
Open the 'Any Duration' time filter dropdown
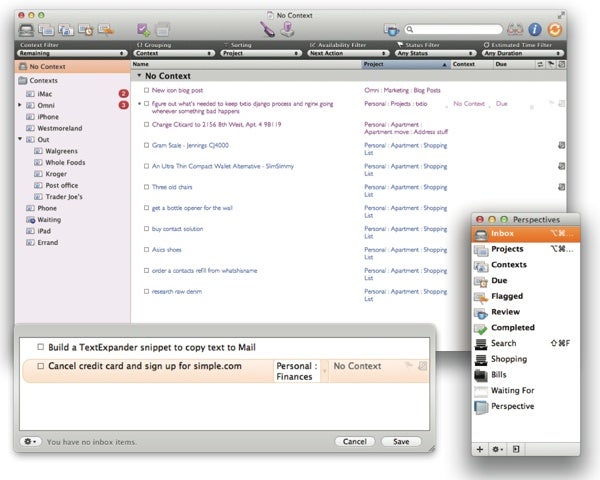click(x=523, y=53)
